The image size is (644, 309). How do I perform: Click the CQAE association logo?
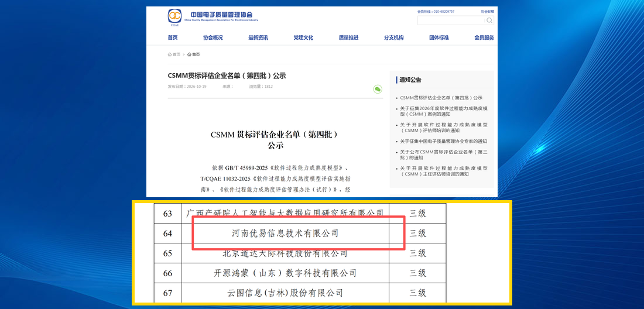click(x=174, y=17)
